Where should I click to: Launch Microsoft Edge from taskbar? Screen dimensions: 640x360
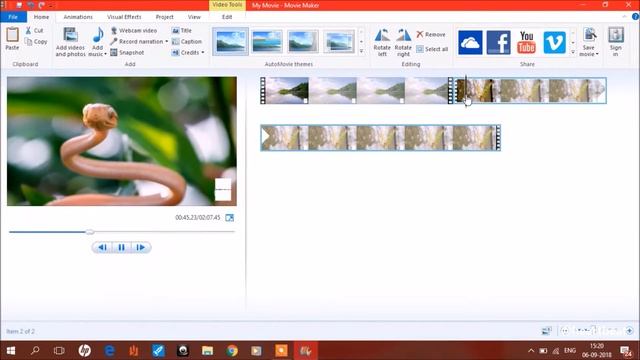(109, 351)
